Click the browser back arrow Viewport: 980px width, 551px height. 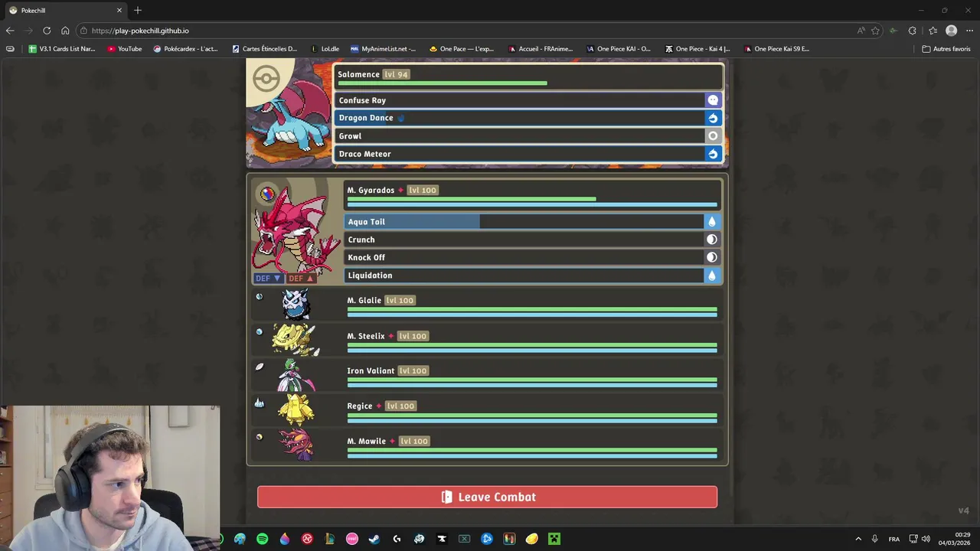point(10,31)
